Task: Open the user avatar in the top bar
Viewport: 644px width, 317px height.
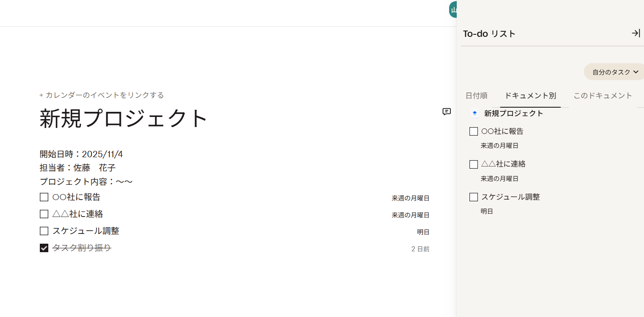Action: point(453,9)
